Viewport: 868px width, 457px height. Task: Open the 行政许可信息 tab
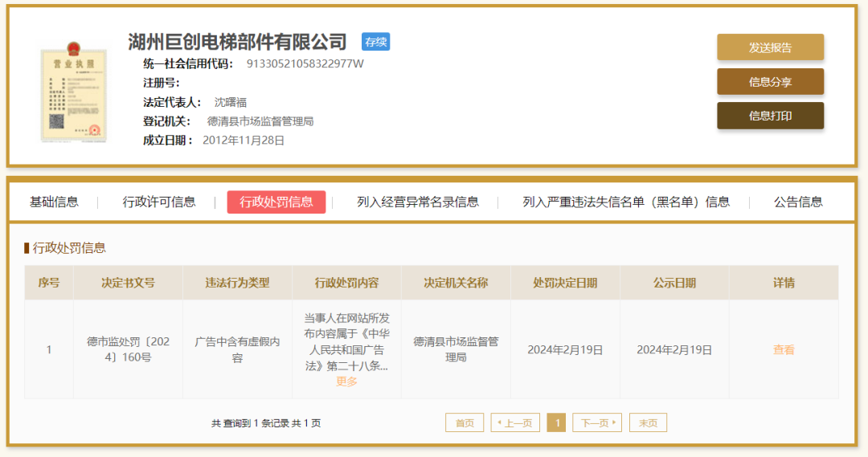[159, 202]
